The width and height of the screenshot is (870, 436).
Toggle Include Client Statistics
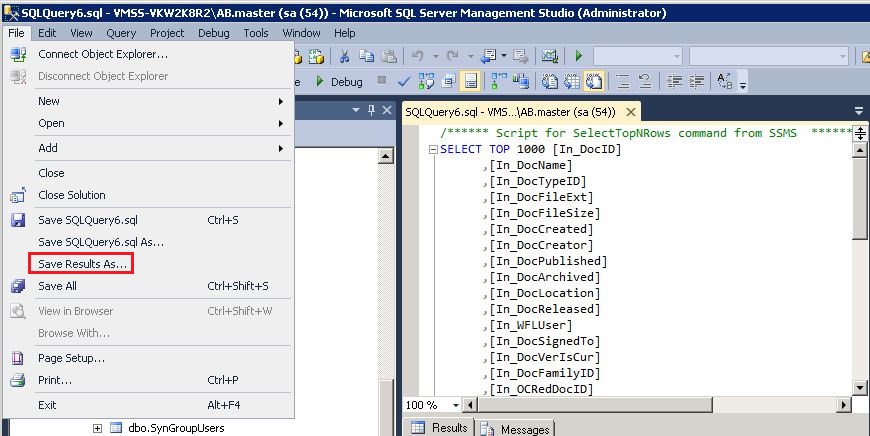coord(520,82)
